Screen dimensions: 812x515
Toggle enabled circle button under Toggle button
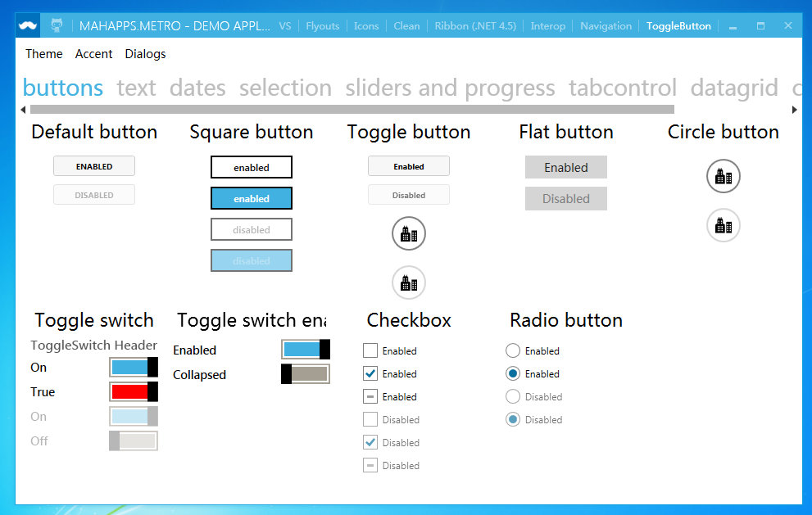pos(409,233)
